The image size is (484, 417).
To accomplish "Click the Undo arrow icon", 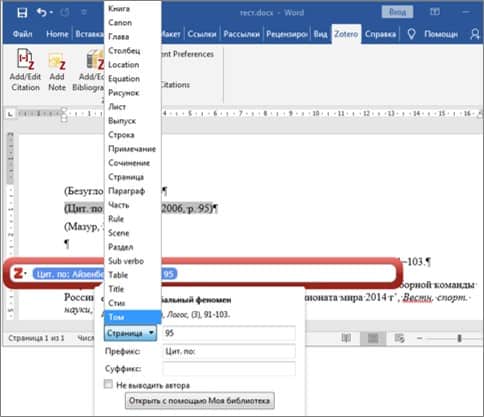I will pos(41,12).
